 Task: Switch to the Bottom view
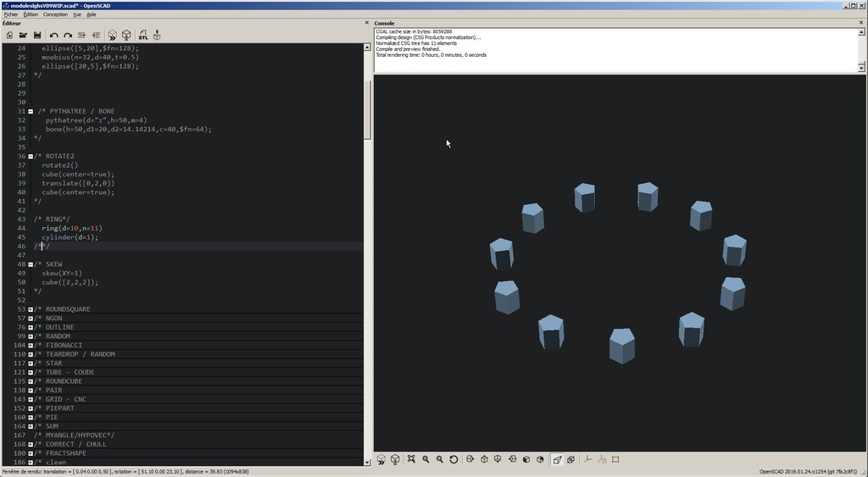pyautogui.click(x=498, y=459)
